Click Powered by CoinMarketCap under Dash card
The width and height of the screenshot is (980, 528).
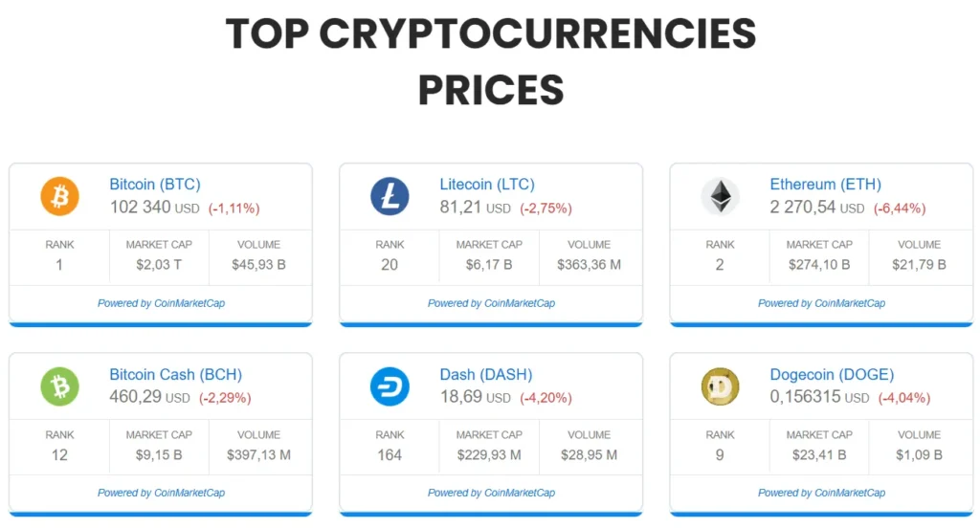(491, 494)
